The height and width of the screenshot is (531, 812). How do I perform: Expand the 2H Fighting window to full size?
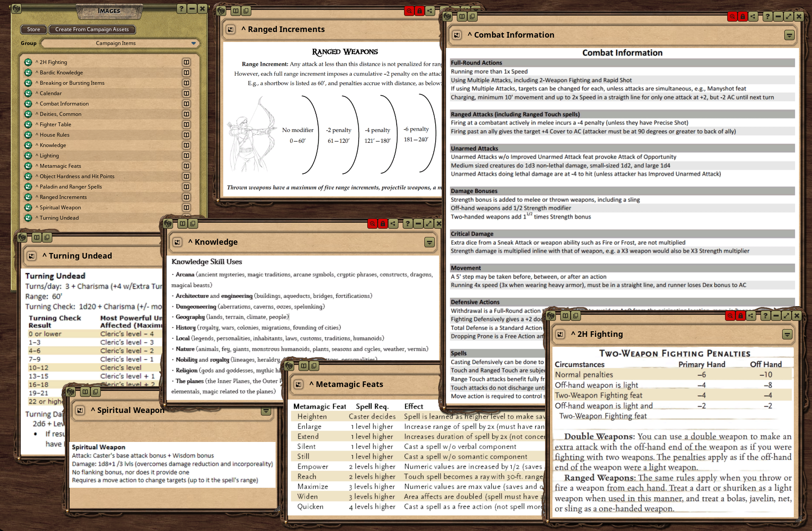[786, 316]
